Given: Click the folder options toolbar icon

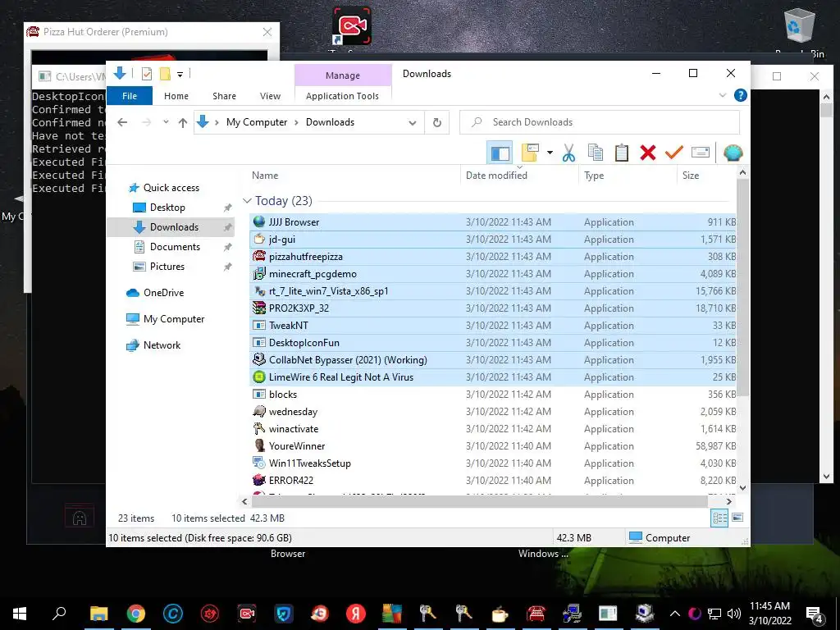Looking at the screenshot, I should coord(529,153).
